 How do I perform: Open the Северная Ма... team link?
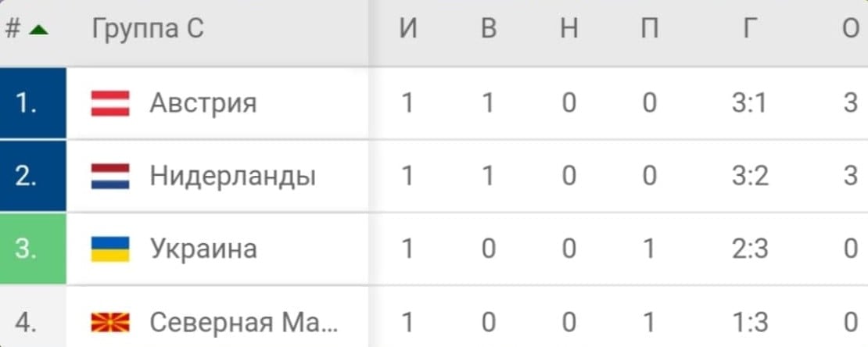243,323
